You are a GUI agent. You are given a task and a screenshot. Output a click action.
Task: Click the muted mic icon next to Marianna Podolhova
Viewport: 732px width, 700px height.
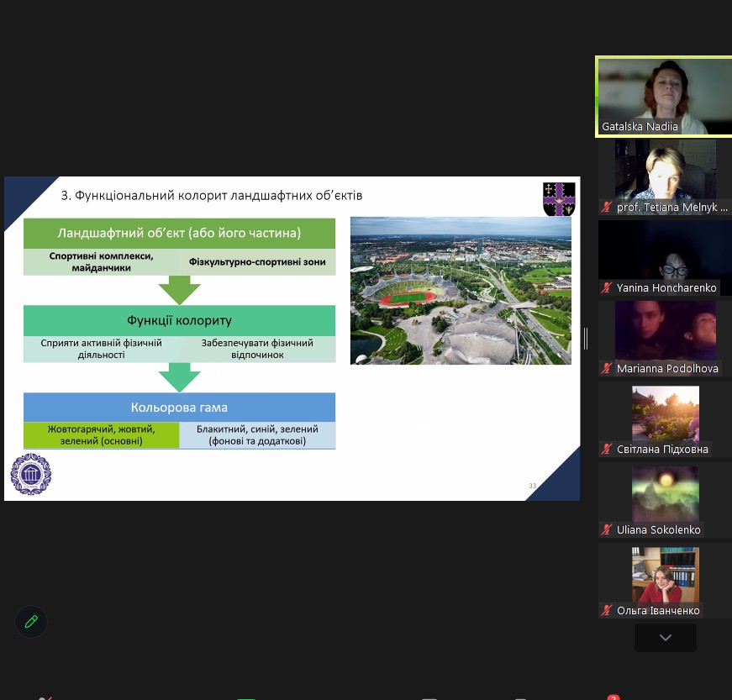pos(606,369)
